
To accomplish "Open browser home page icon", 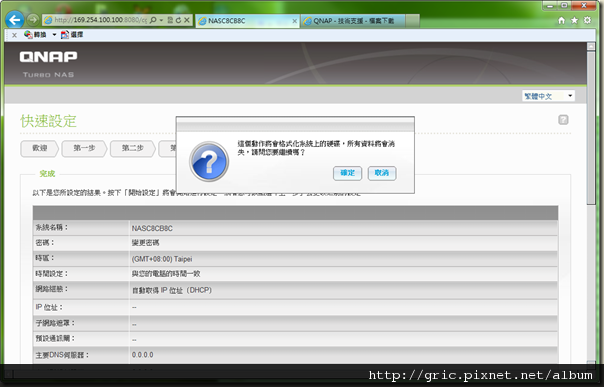I will point(561,20).
